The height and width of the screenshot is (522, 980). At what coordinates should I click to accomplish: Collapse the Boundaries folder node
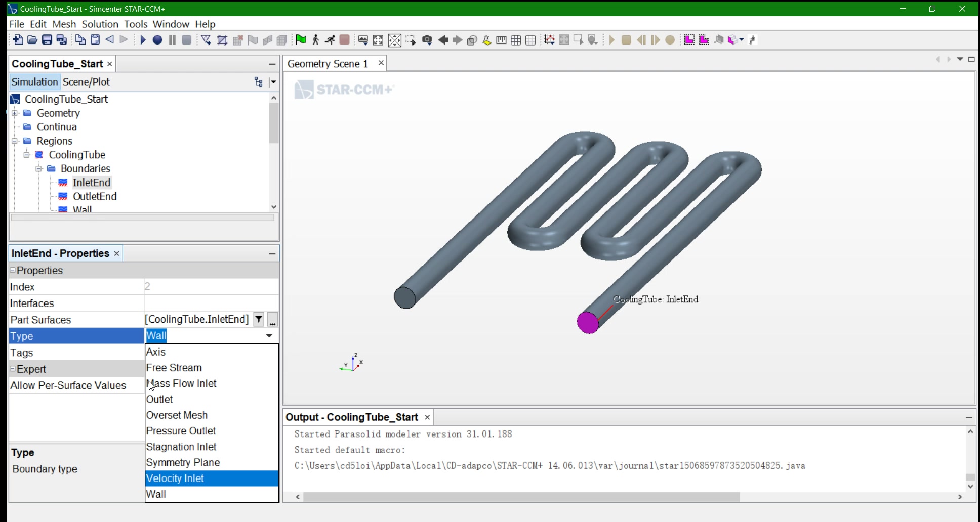point(38,168)
